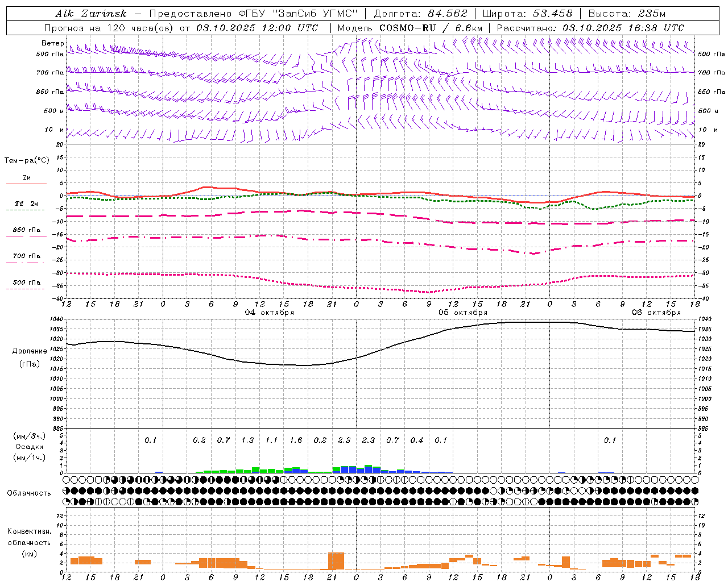Click the temperature panel label Тем-ра(°C)

tap(27, 161)
